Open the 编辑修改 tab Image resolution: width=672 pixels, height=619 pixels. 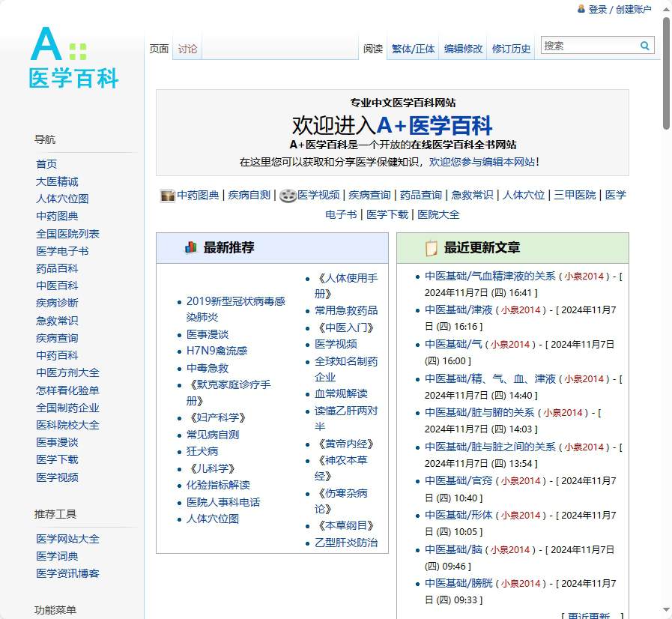point(462,46)
